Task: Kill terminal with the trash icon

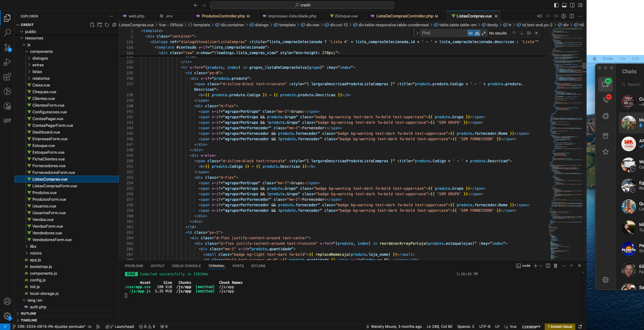Action: pos(555,266)
